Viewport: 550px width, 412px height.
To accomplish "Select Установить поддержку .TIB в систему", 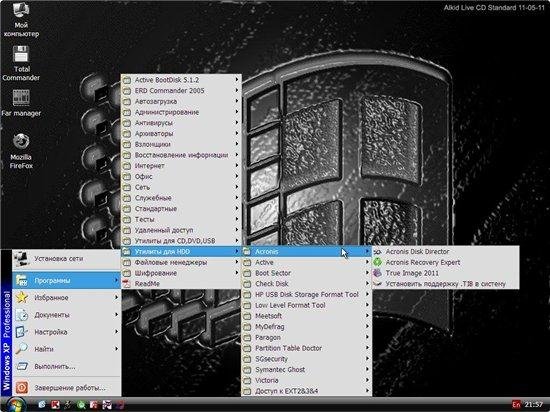I will [445, 284].
